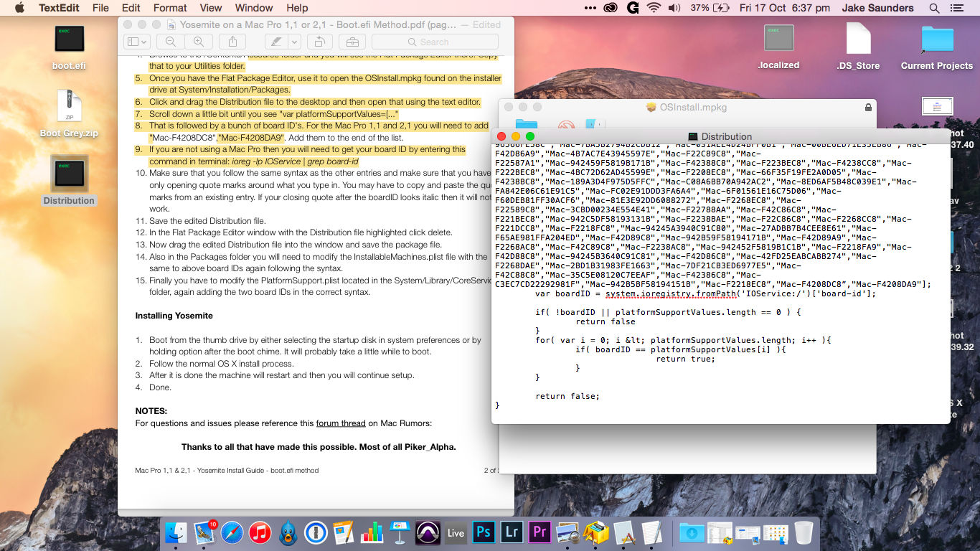Screen dimensions: 980x551
Task: Open Finder from the dock
Action: [176, 532]
